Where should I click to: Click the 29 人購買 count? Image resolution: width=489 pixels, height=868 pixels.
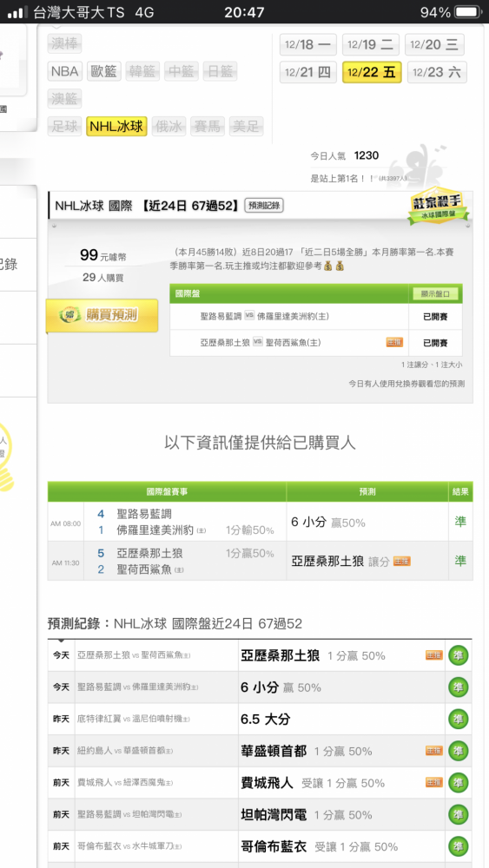point(103,278)
